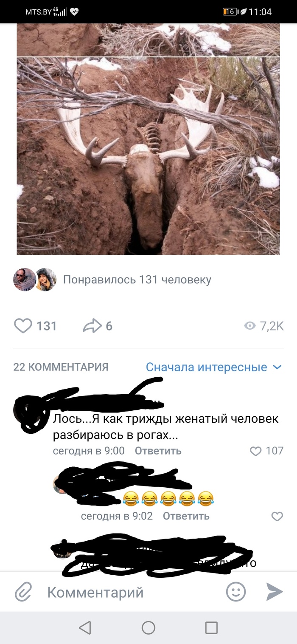Viewport: 297px width, 644px height.
Task: Send comment with paper plane icon
Action: click(274, 592)
